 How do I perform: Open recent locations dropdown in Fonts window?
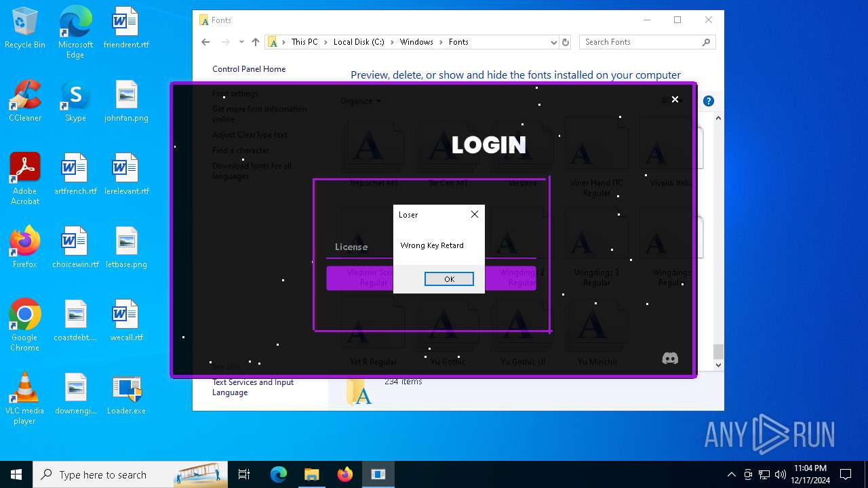click(x=241, y=42)
